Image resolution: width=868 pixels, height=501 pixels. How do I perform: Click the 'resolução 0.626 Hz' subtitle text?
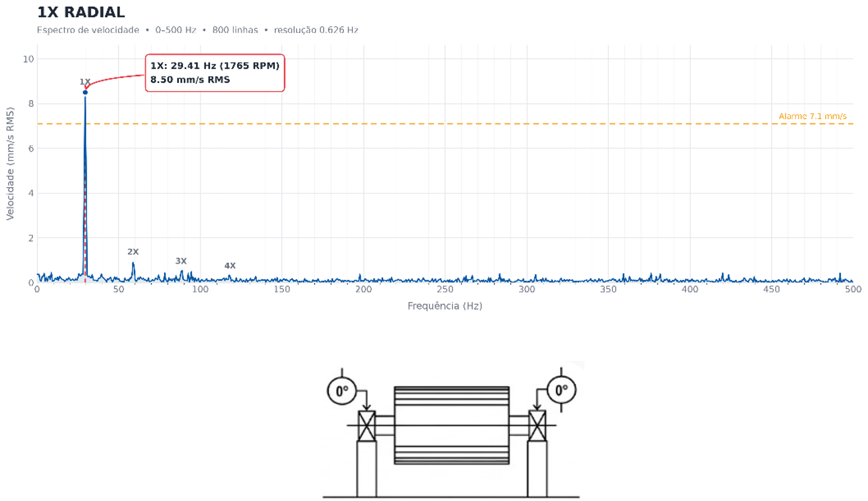click(x=316, y=30)
